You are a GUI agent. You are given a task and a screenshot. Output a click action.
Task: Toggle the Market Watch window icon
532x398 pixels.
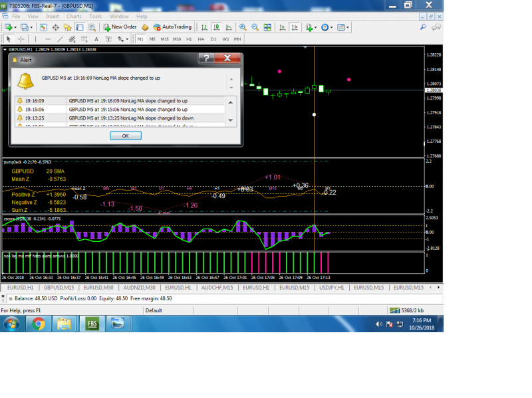point(43,27)
